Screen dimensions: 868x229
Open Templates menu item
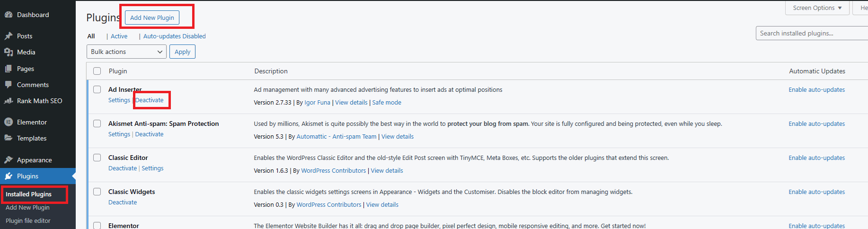click(x=32, y=138)
